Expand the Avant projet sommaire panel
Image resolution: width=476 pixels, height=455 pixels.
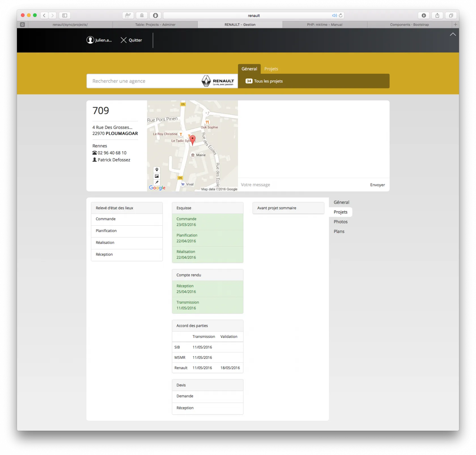288,208
